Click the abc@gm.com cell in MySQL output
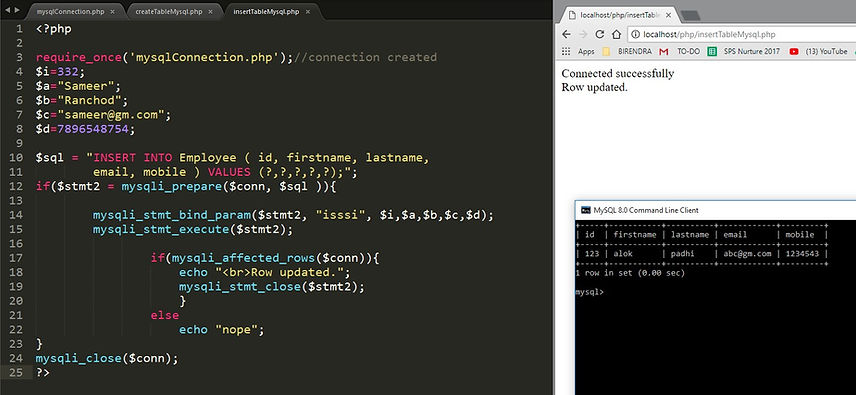 [x=748, y=254]
